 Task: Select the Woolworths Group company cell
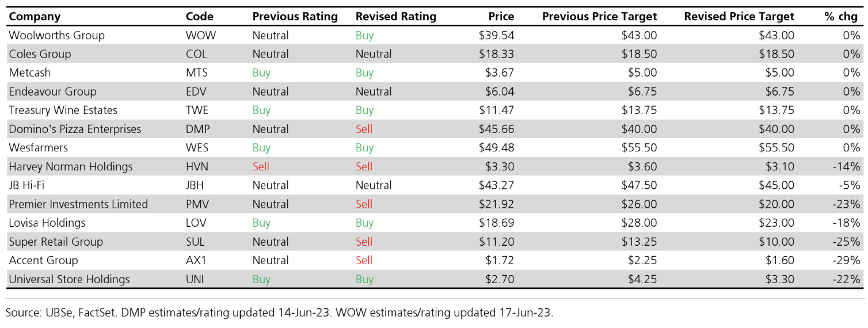[56, 36]
